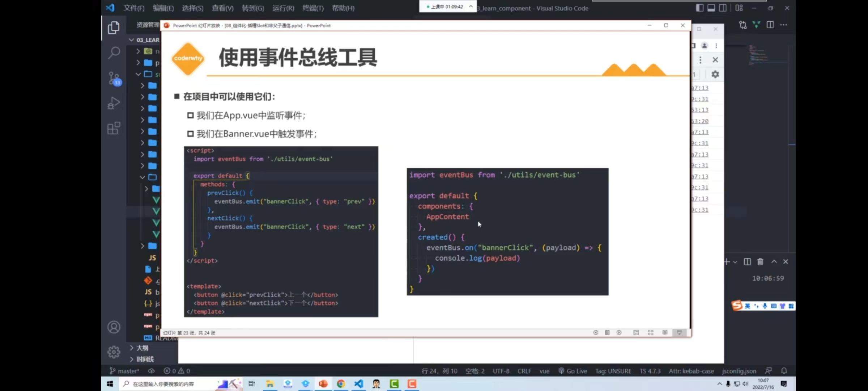Open the Run and Debug view

114,103
